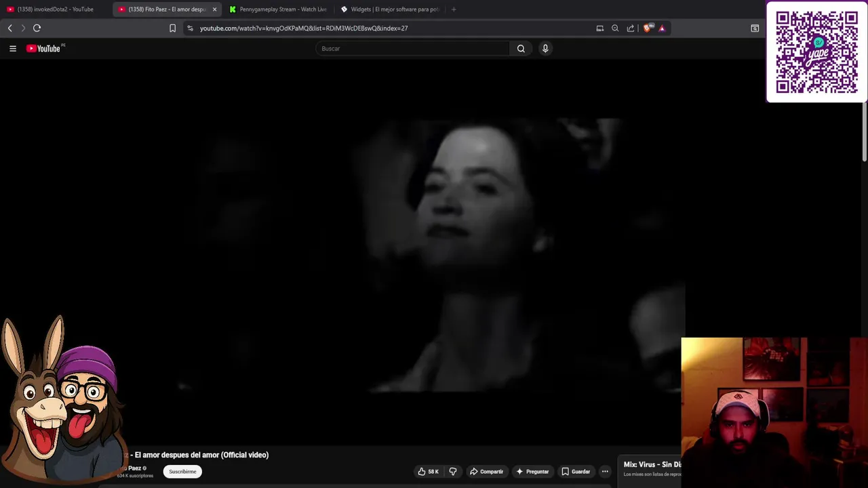Save video with Guardar button
Screen dimensions: 868x488
(576, 472)
